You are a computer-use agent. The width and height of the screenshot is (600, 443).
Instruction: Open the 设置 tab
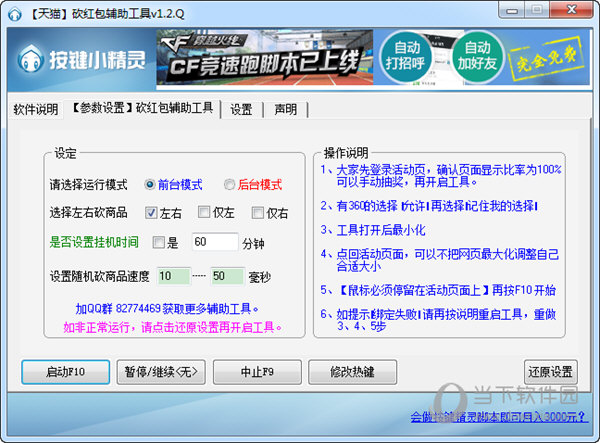pos(241,110)
